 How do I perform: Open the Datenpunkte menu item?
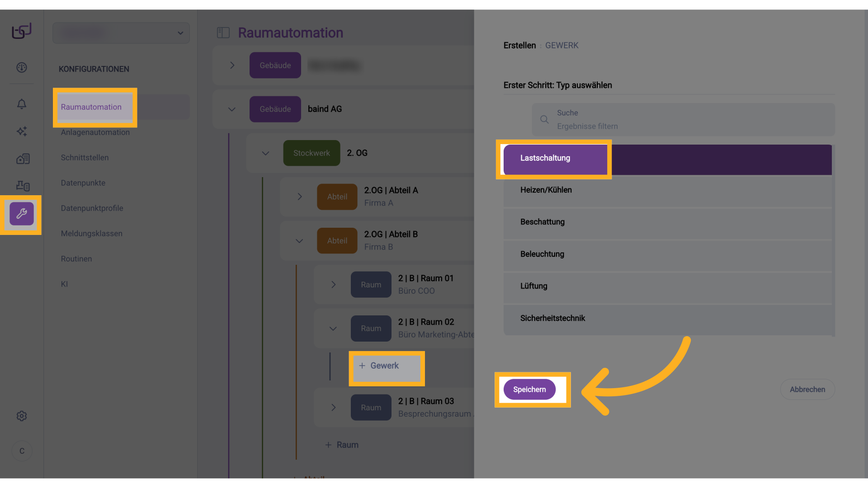pos(83,183)
